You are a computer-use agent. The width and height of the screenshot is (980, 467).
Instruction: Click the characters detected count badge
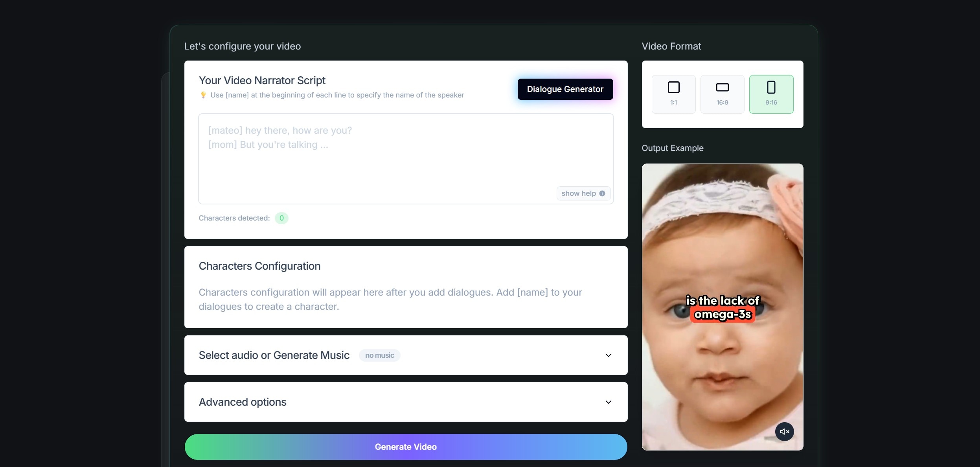[281, 218]
